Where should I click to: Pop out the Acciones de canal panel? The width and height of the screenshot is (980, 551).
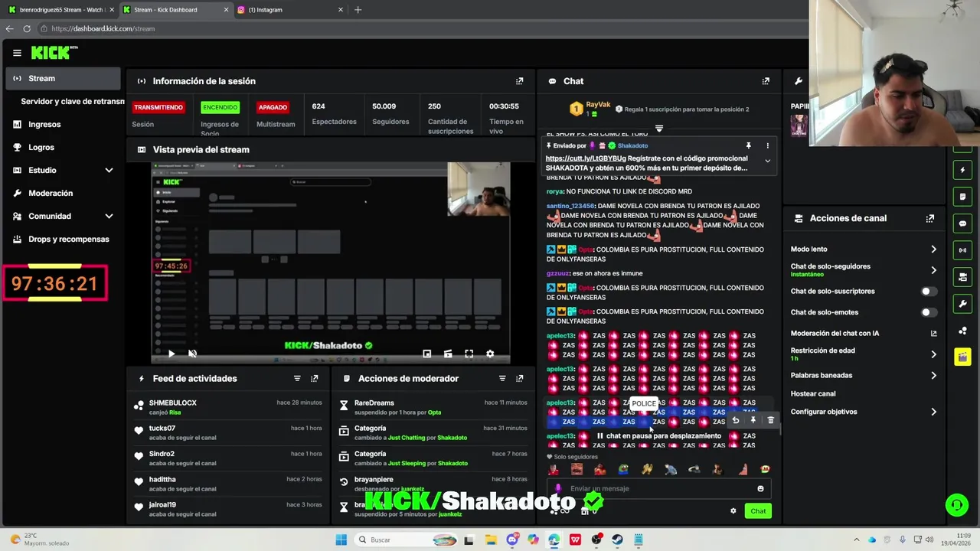point(930,218)
